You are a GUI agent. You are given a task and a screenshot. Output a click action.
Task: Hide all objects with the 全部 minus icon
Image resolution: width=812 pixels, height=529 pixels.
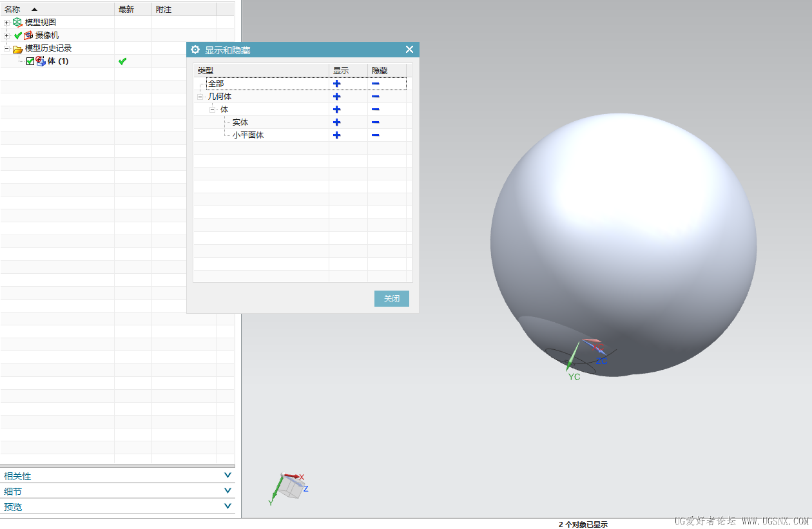(375, 84)
